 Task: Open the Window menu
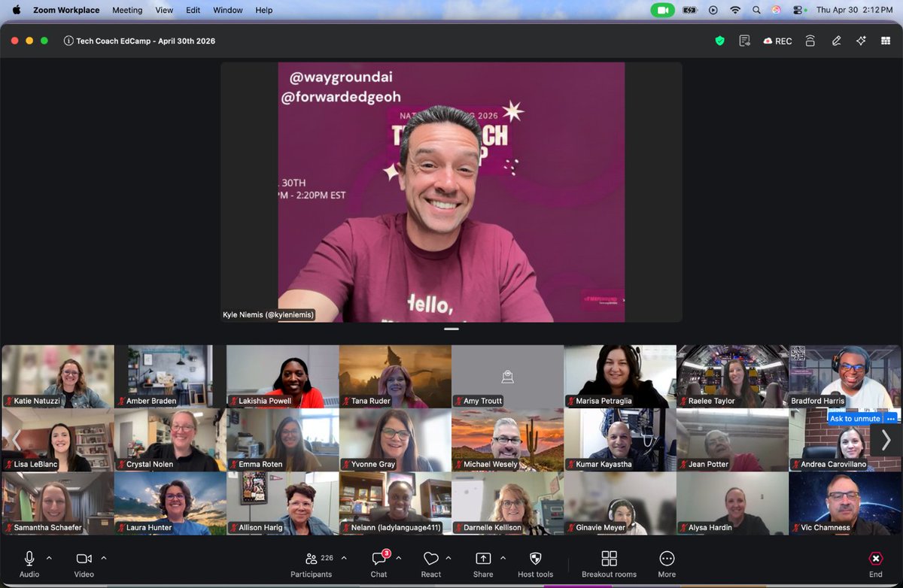tap(228, 10)
